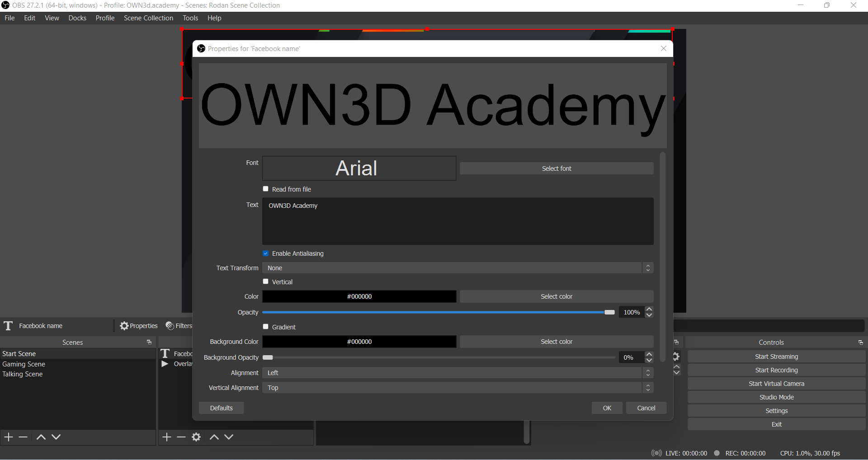
Task: Click the text Color swatch #000000
Action: tap(359, 296)
